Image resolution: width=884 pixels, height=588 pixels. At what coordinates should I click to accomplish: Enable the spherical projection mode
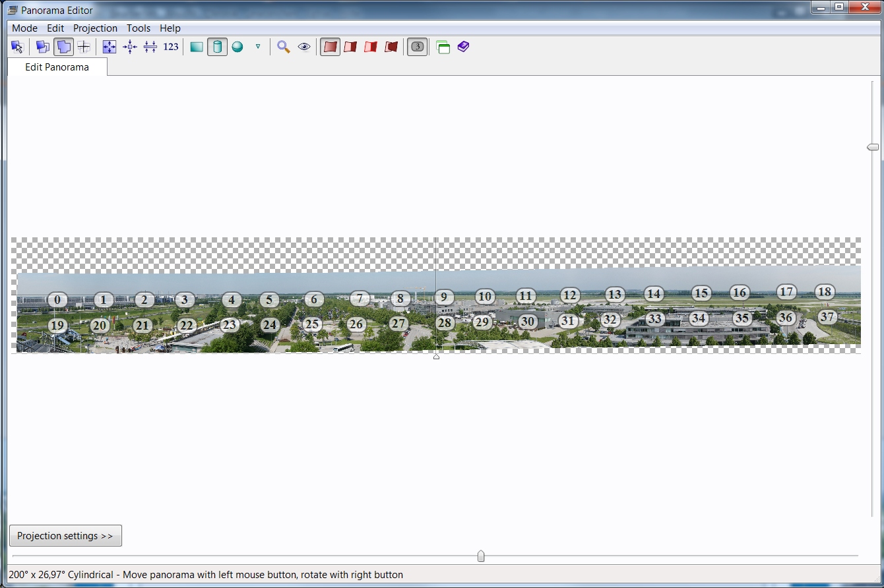point(237,47)
